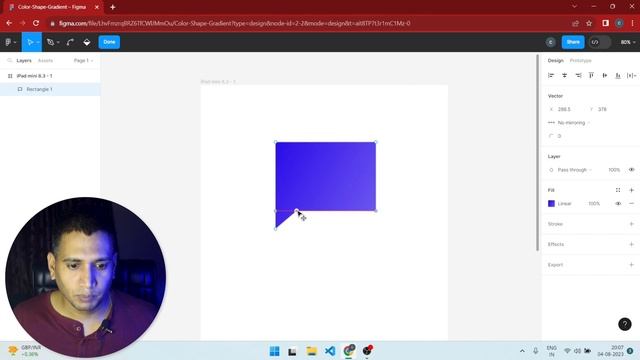
Task: Align horizontal centers icon
Action: point(564,76)
